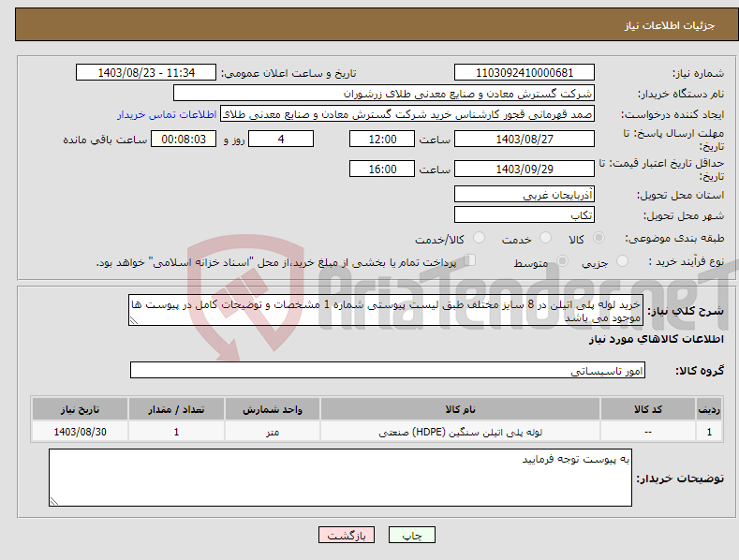Click the remaining time counter 00:08:03
This screenshot has height=560, width=739.
184,139
